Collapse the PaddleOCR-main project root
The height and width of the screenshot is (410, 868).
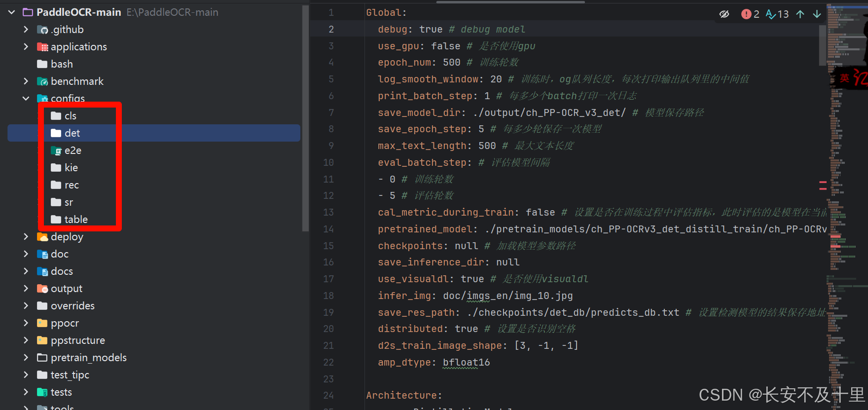tap(12, 12)
